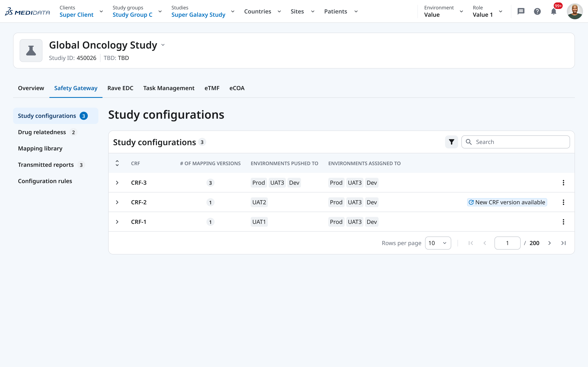Click the New CRF version available badge
The image size is (588, 367).
click(x=507, y=202)
